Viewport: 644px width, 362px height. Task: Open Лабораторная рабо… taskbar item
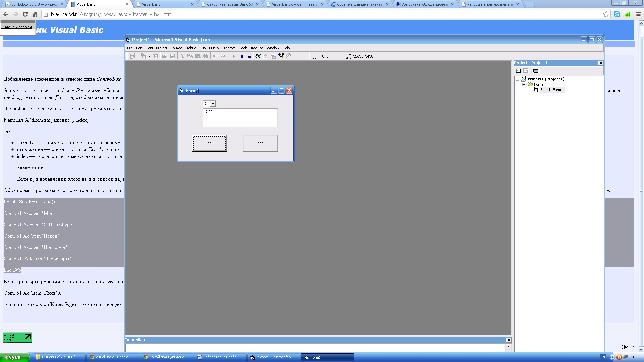click(220, 357)
